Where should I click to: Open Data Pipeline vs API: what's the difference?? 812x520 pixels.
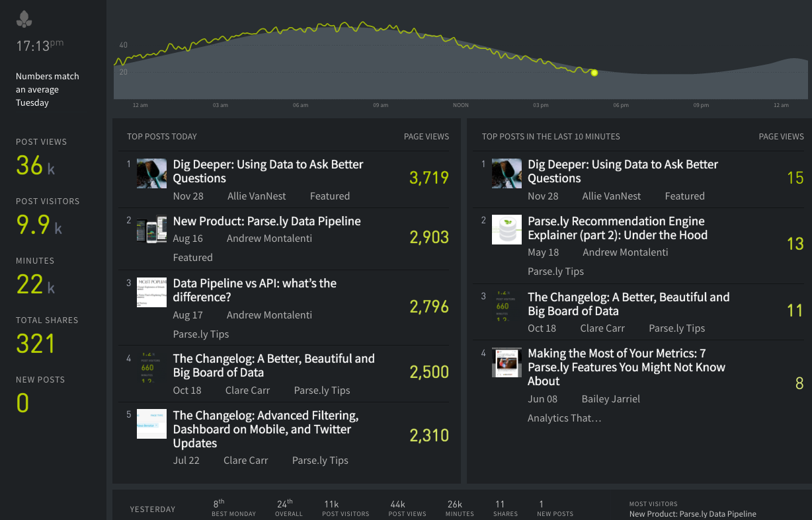pyautogui.click(x=255, y=290)
